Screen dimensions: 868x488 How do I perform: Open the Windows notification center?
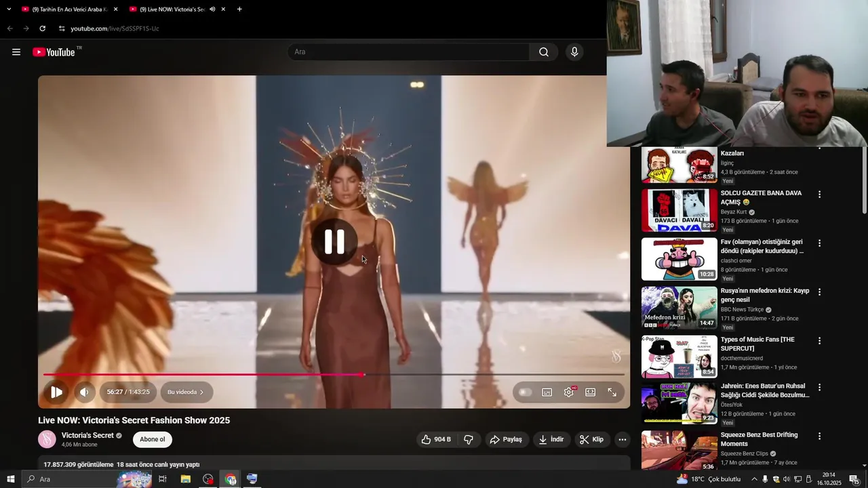[854, 479]
